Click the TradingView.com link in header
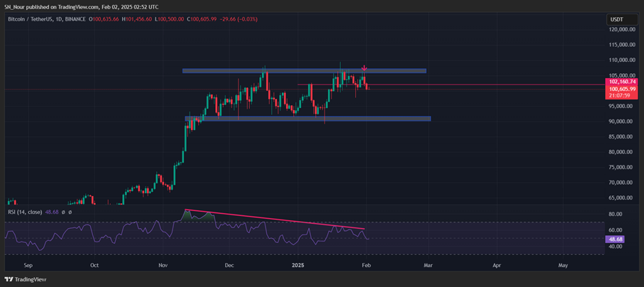 [x=79, y=6]
